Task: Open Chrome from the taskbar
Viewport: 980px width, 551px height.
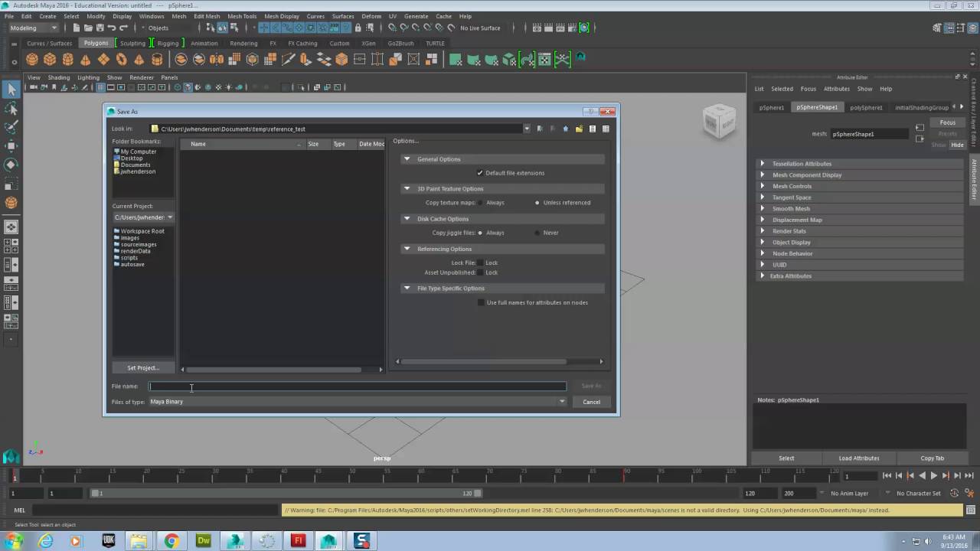Action: pyautogui.click(x=171, y=540)
